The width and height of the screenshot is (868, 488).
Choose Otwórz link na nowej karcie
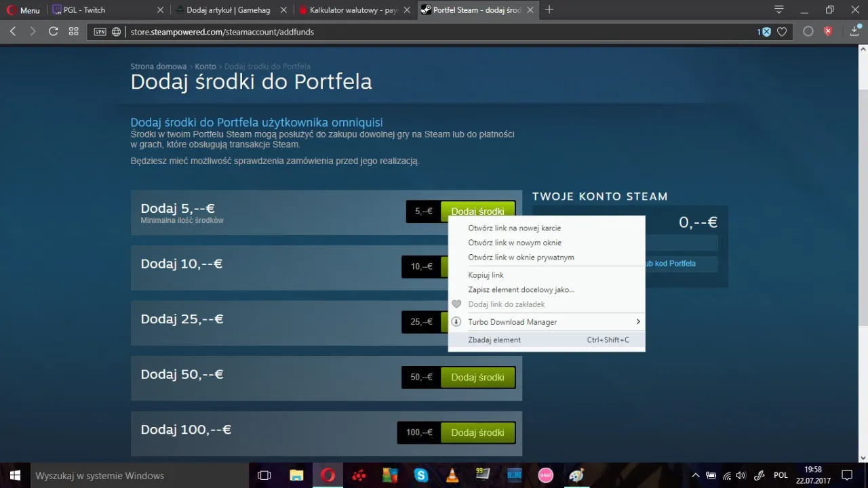(x=547, y=228)
